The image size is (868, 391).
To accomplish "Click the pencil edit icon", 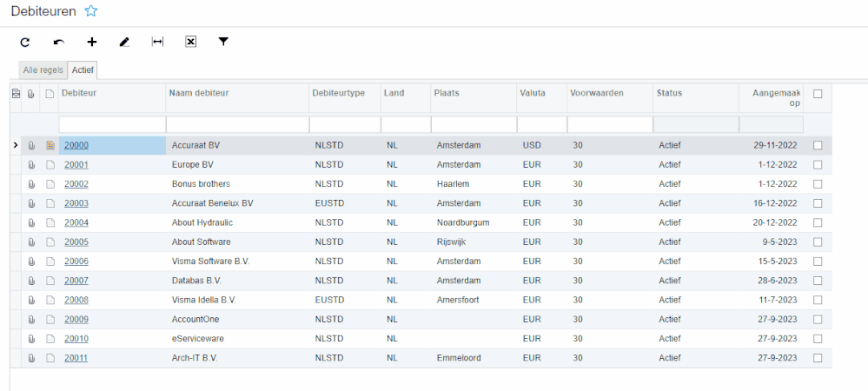I will pyautogui.click(x=124, y=42).
